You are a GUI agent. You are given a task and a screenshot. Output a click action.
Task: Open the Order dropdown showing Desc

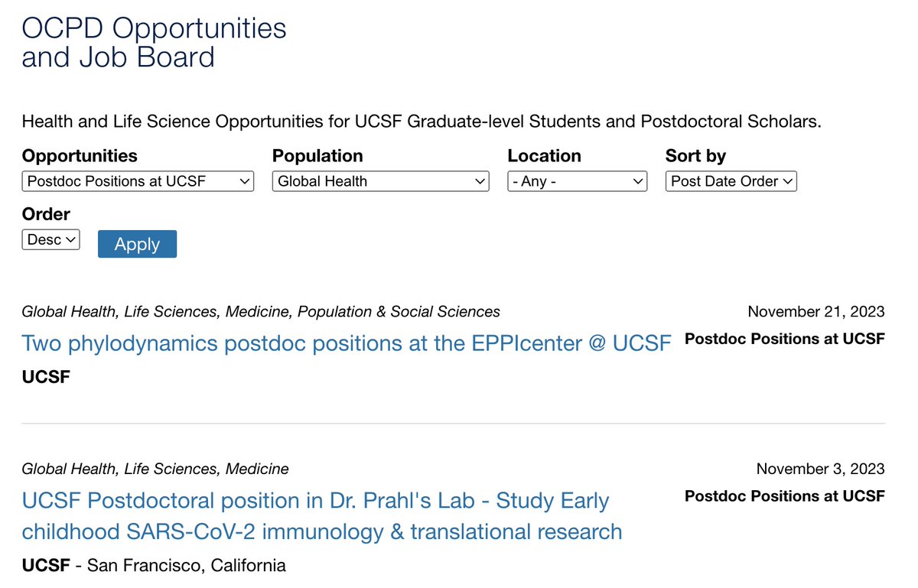tap(50, 239)
